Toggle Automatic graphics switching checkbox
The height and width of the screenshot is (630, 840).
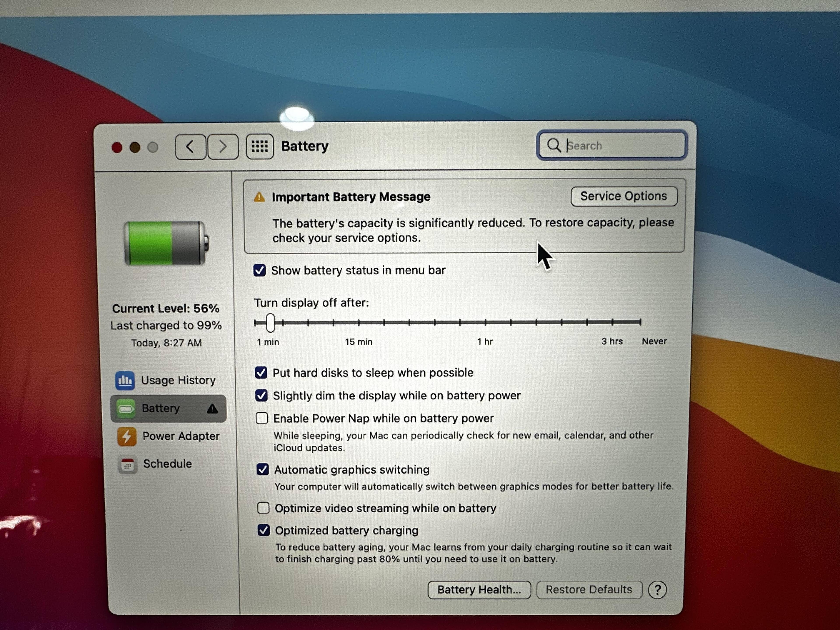(262, 469)
